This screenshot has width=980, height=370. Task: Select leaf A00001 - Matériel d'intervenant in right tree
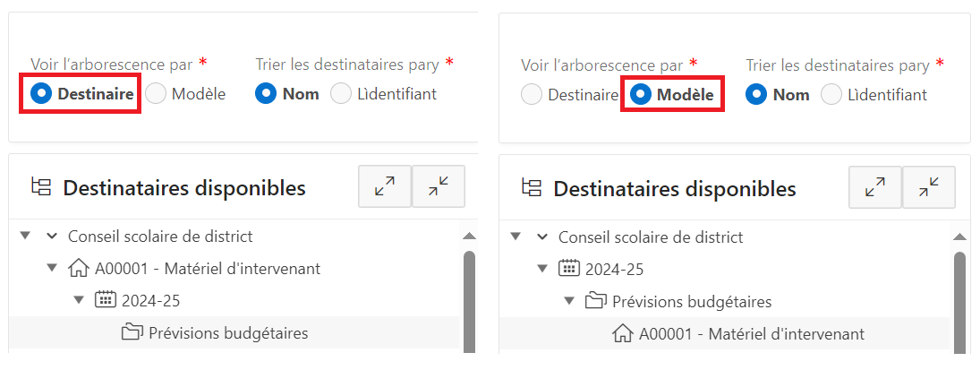point(751,333)
